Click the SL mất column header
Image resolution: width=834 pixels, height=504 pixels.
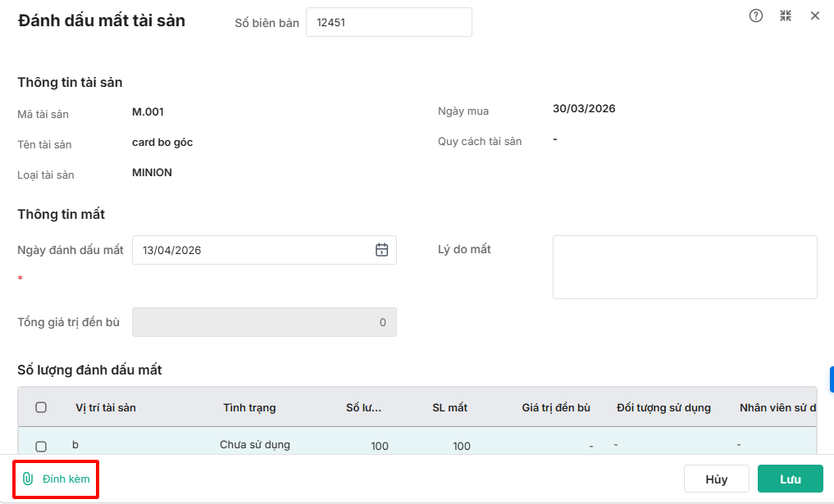click(449, 407)
